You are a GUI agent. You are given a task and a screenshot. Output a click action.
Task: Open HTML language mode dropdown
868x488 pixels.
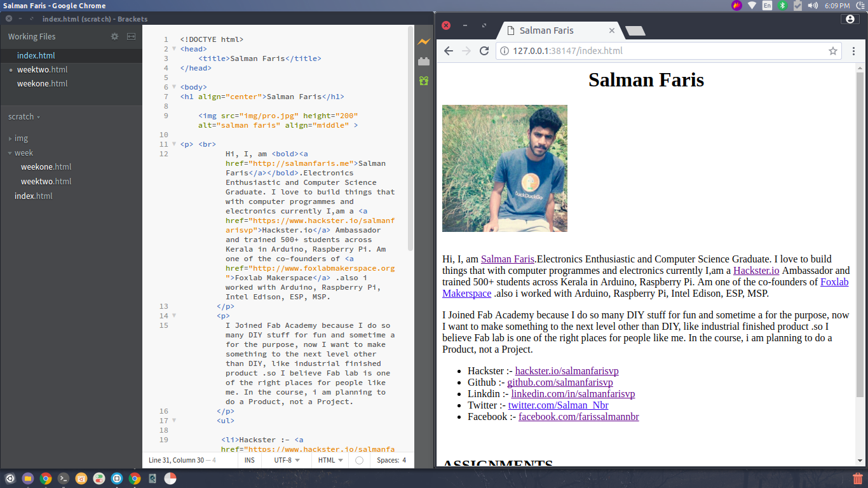pyautogui.click(x=330, y=460)
